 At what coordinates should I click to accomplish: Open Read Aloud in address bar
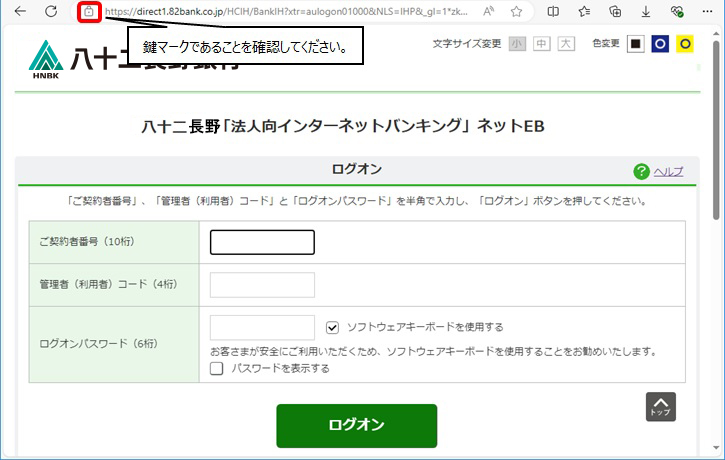click(489, 12)
